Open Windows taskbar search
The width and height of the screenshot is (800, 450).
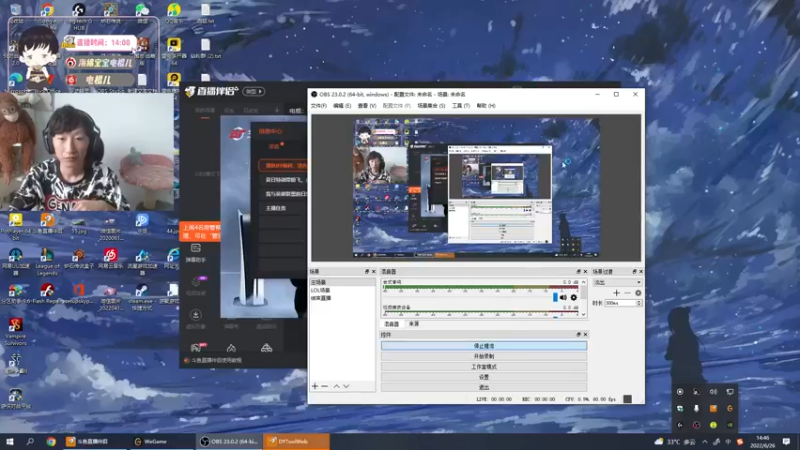[x=30, y=441]
